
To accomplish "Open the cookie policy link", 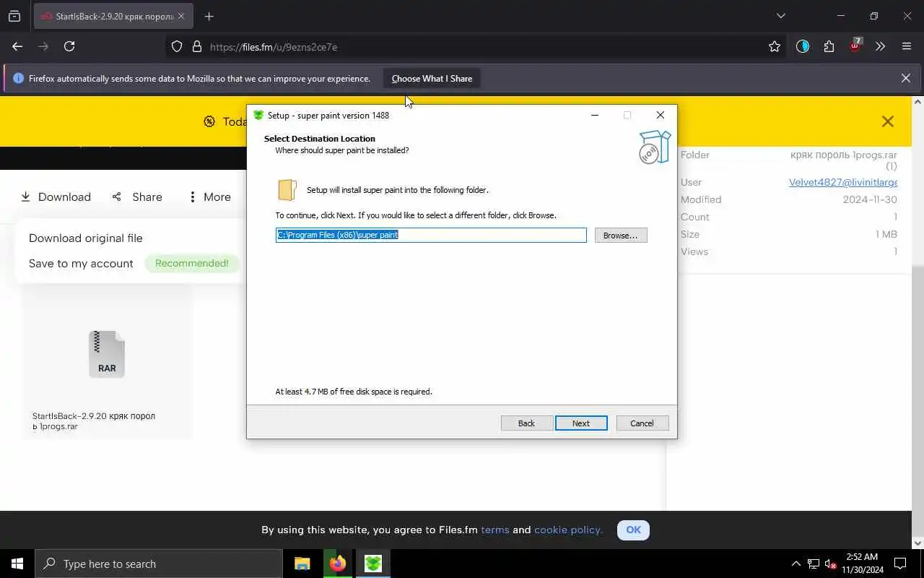I will [568, 530].
